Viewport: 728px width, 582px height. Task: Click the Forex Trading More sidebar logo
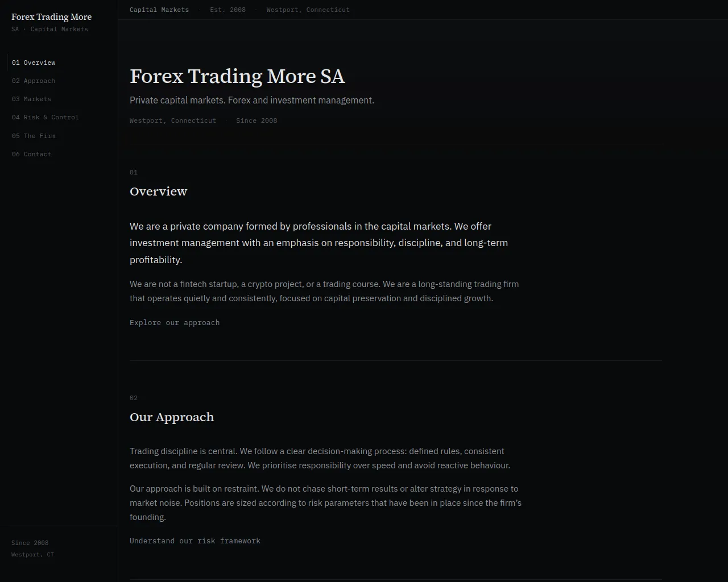[x=51, y=17]
